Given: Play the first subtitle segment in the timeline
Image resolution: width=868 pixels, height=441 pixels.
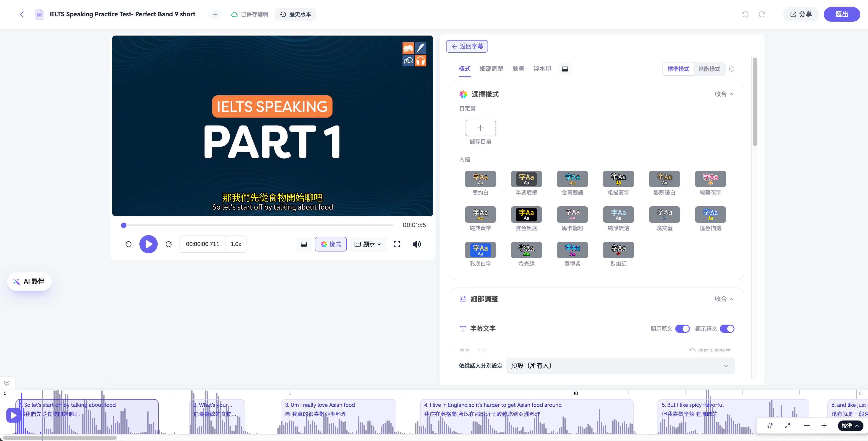Looking at the screenshot, I should coord(13,415).
